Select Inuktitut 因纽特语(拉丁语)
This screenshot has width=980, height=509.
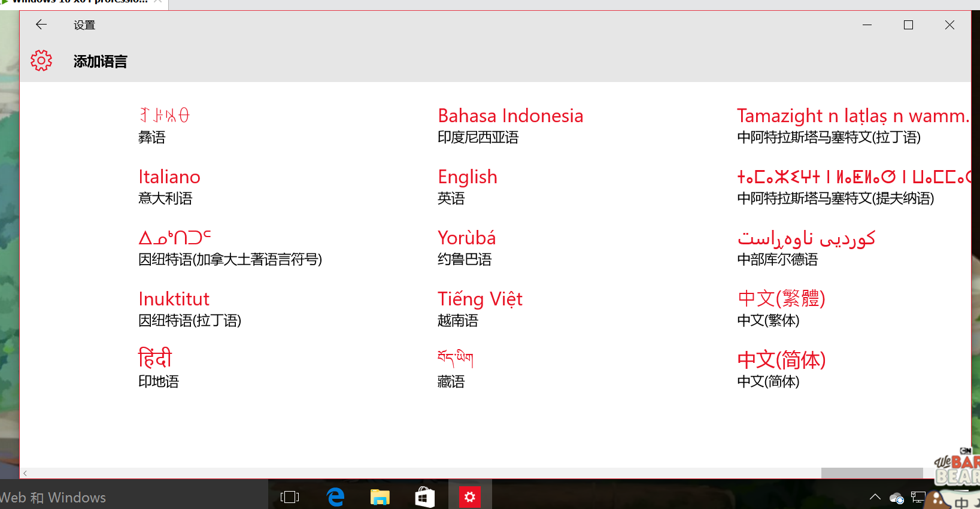click(x=190, y=309)
